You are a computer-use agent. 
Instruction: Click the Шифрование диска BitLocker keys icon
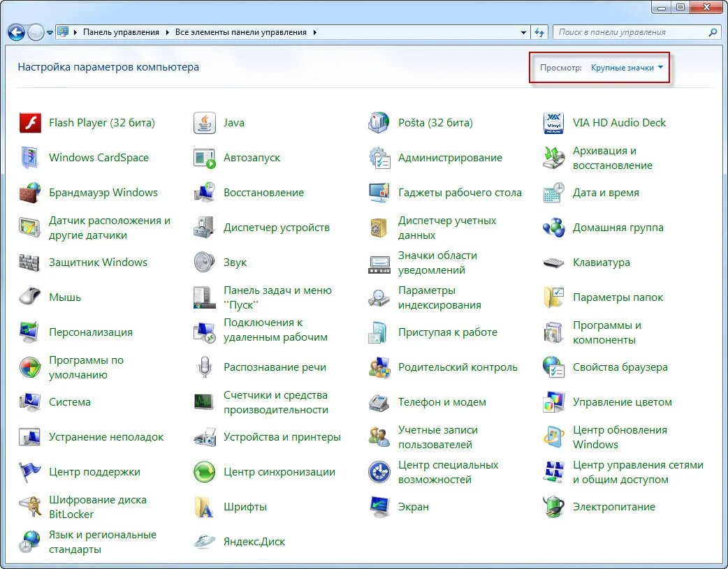point(31,507)
